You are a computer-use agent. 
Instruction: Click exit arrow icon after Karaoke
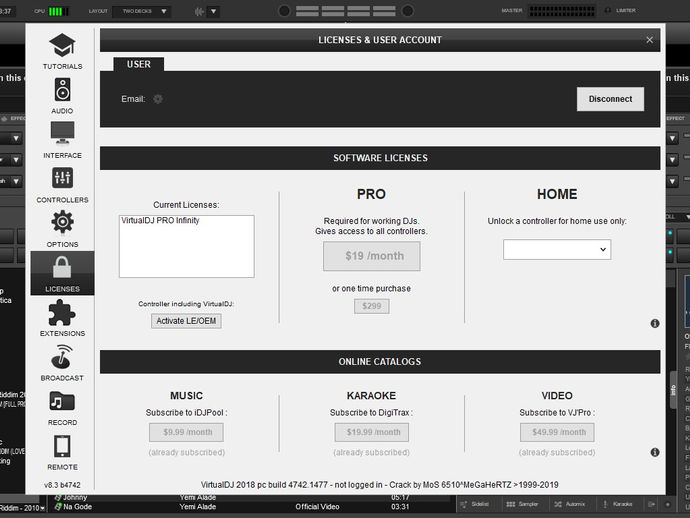pyautogui.click(x=652, y=504)
